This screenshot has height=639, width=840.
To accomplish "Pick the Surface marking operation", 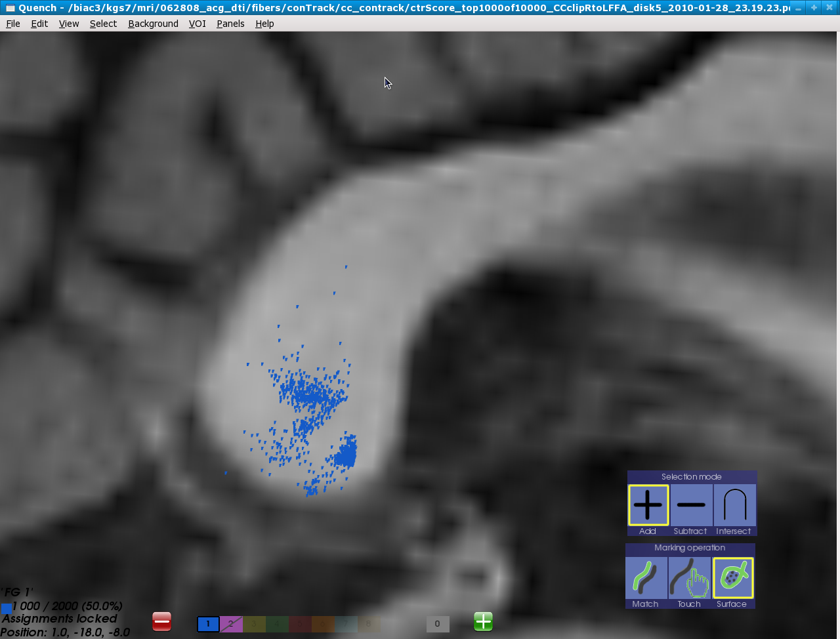I will coord(732,578).
